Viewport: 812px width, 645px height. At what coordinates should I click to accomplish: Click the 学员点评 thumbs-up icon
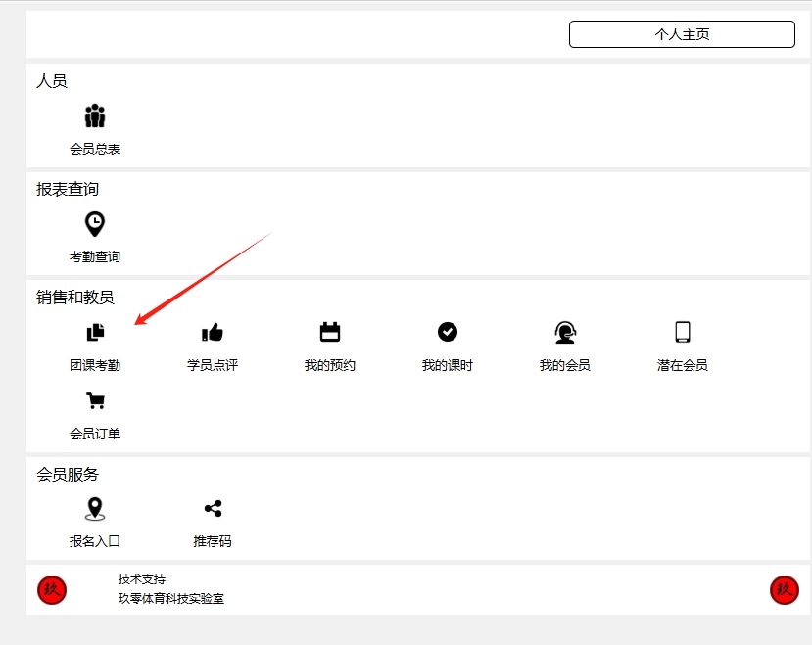click(213, 333)
